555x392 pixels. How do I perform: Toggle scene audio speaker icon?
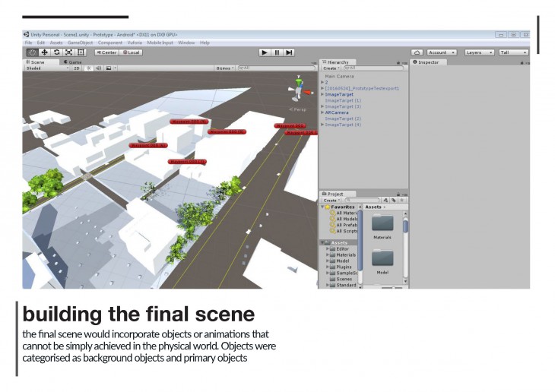point(98,68)
